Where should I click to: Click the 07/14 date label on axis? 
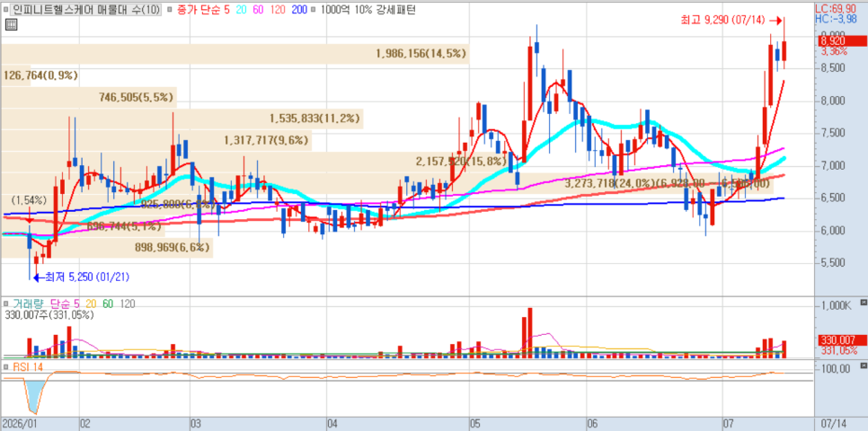tap(835, 423)
